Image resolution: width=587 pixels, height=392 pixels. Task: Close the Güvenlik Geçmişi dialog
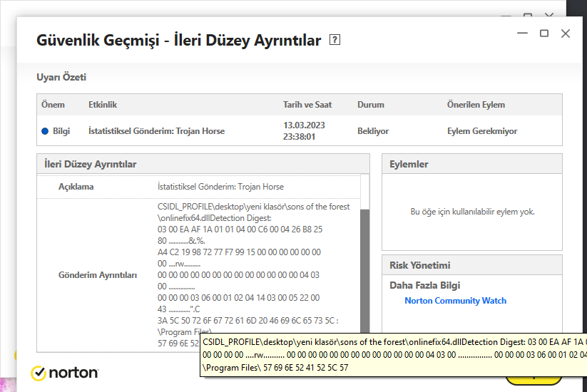click(x=566, y=33)
